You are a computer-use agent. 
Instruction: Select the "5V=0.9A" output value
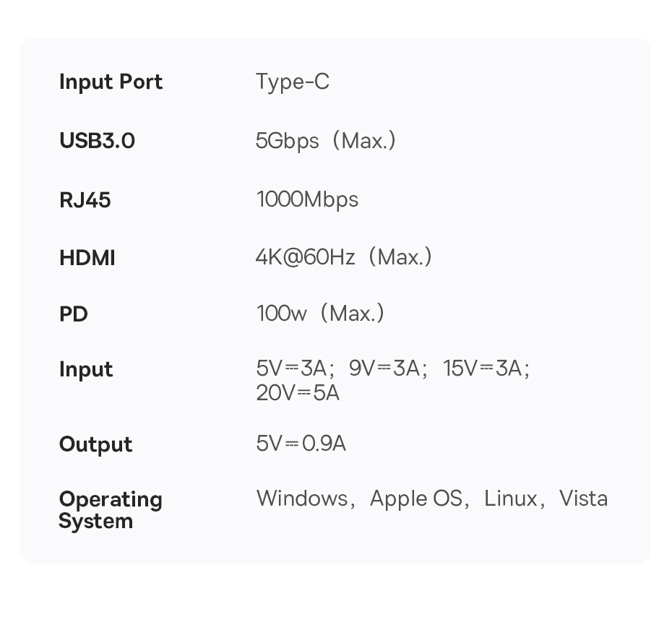[x=301, y=444]
